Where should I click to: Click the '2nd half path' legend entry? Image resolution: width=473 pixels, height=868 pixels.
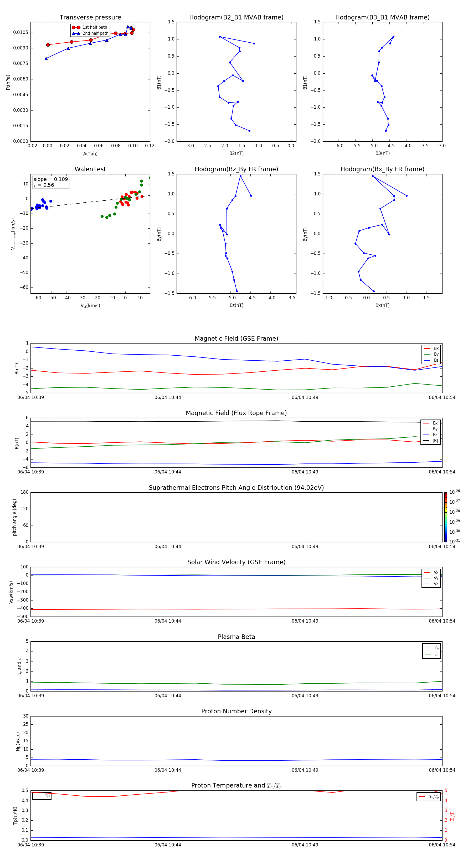90,33
